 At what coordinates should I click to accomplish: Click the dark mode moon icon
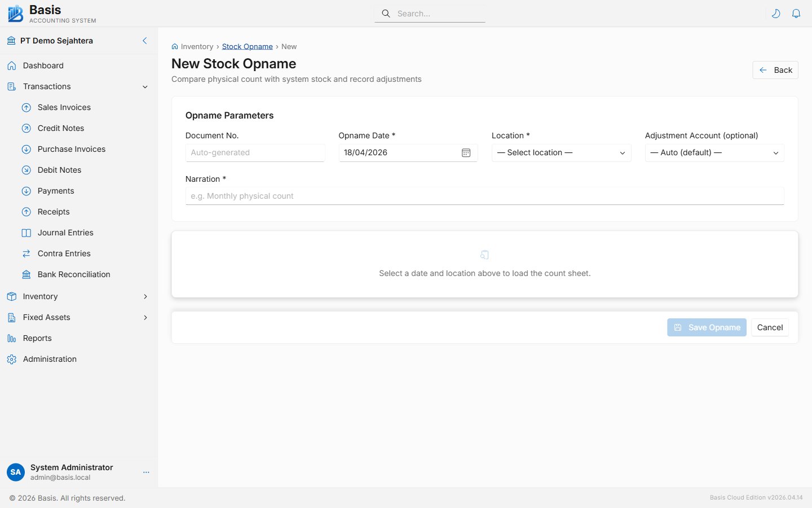coord(776,13)
